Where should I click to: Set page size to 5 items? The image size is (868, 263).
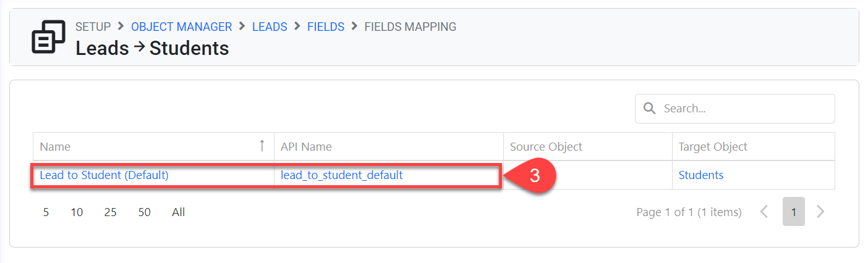(x=46, y=212)
